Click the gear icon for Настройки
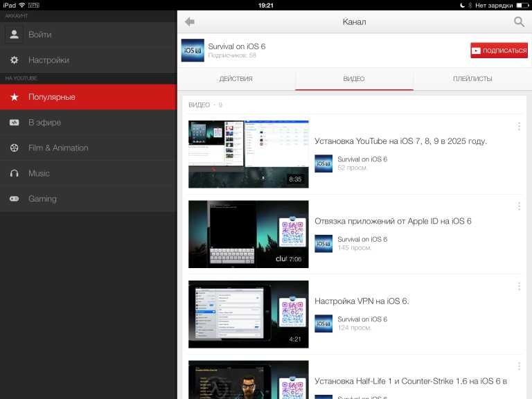 (x=14, y=60)
